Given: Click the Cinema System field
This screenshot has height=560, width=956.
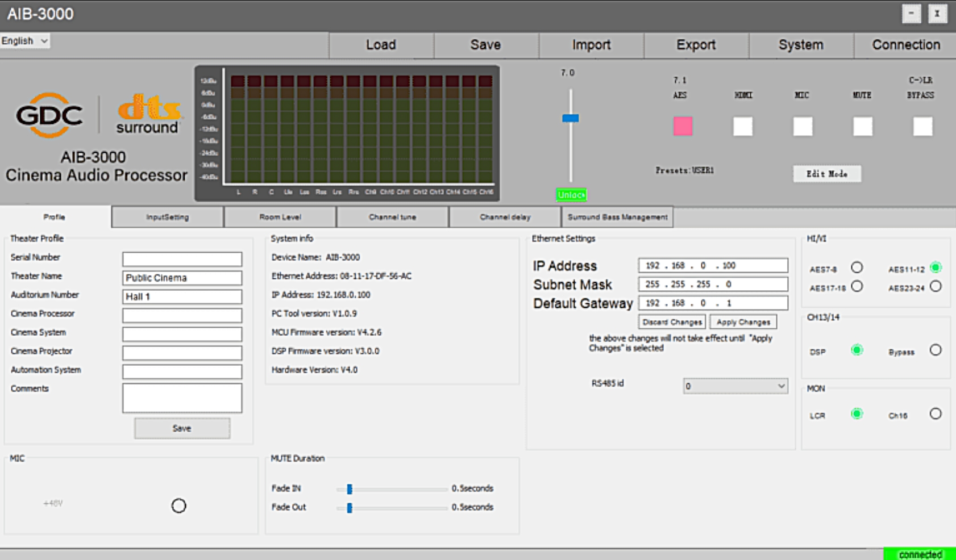Looking at the screenshot, I should pos(182,334).
